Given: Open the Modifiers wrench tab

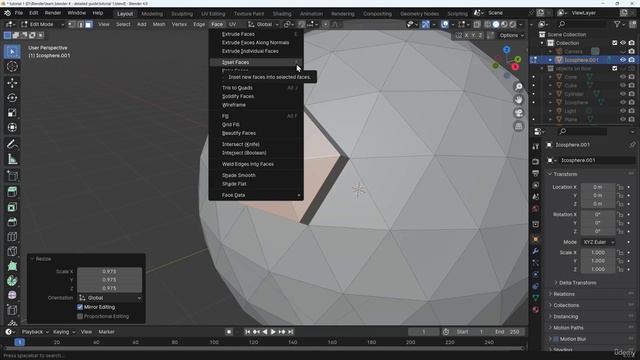Looking at the screenshot, I should [x=536, y=251].
